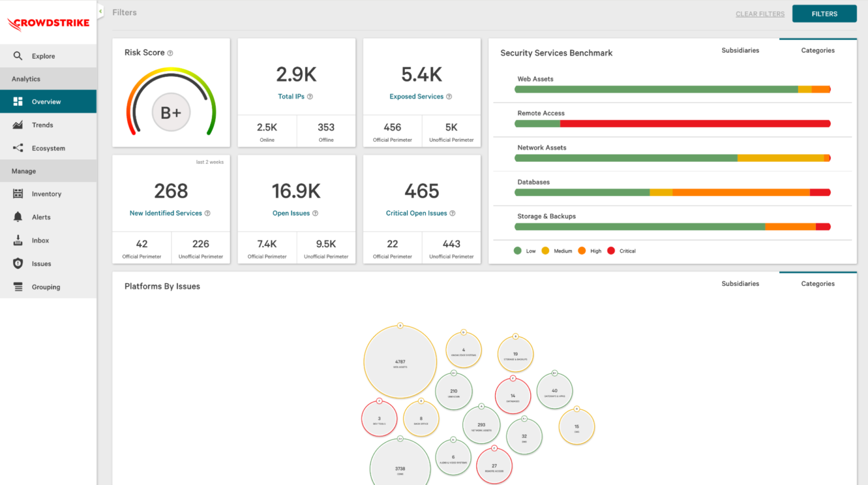This screenshot has width=868, height=485.
Task: Switch benchmark view to Subsidiaries tab
Action: (740, 50)
